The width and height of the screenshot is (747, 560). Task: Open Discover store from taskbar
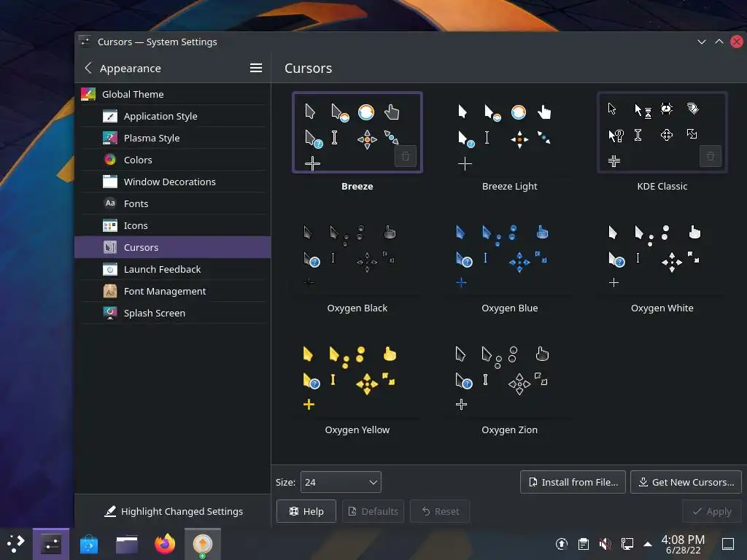88,544
